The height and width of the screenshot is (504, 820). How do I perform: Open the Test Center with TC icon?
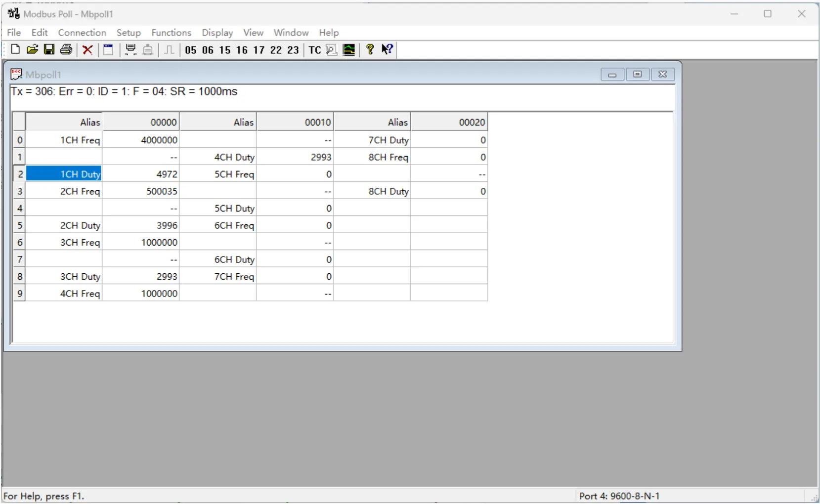coord(314,50)
